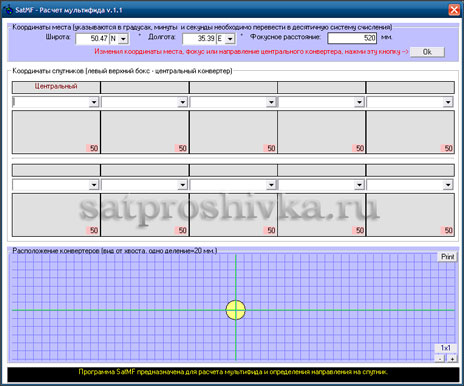
Task: Open second satellite dropdown in top row
Action: tap(183, 102)
